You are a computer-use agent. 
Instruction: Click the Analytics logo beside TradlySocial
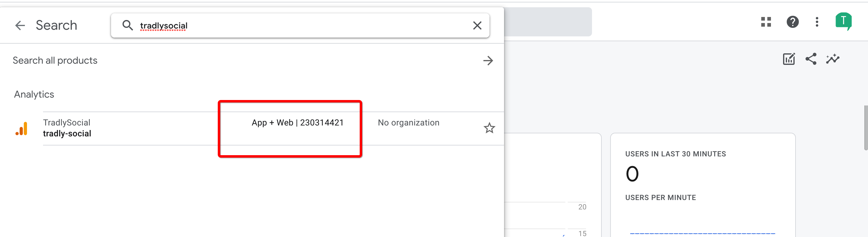pos(22,129)
